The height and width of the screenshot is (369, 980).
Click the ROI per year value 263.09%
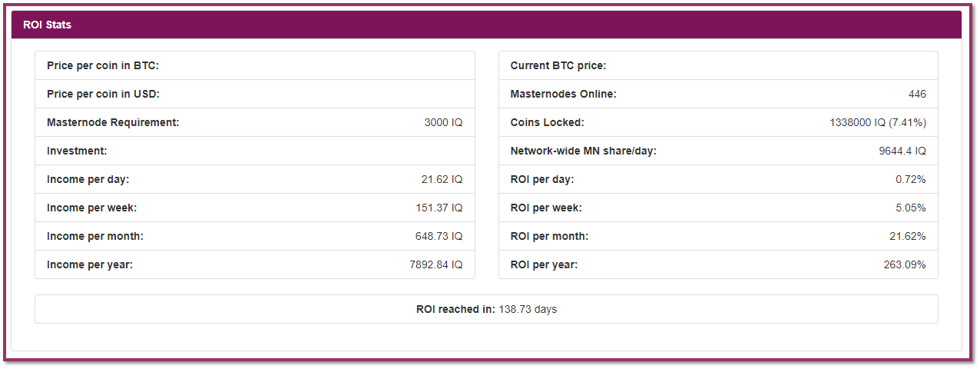[905, 264]
